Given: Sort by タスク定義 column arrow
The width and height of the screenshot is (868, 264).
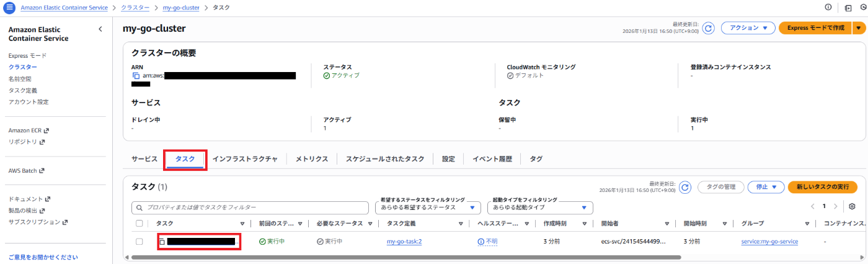Looking at the screenshot, I should pos(461,224).
